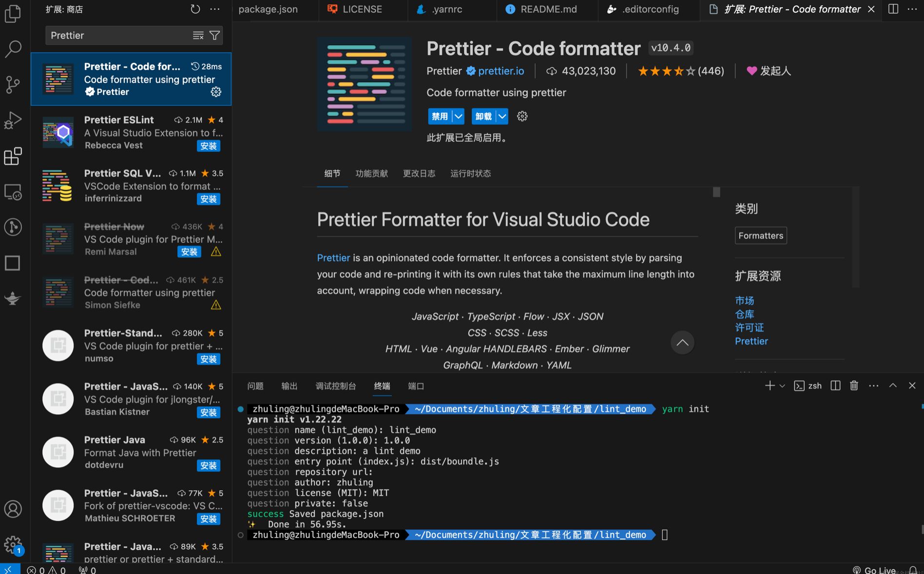Switch to 端口 ports panel tab
This screenshot has width=924, height=574.
(416, 386)
